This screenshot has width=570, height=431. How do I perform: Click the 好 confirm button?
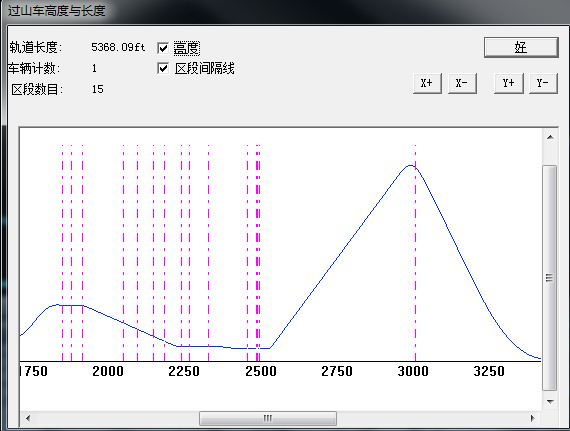coord(521,47)
